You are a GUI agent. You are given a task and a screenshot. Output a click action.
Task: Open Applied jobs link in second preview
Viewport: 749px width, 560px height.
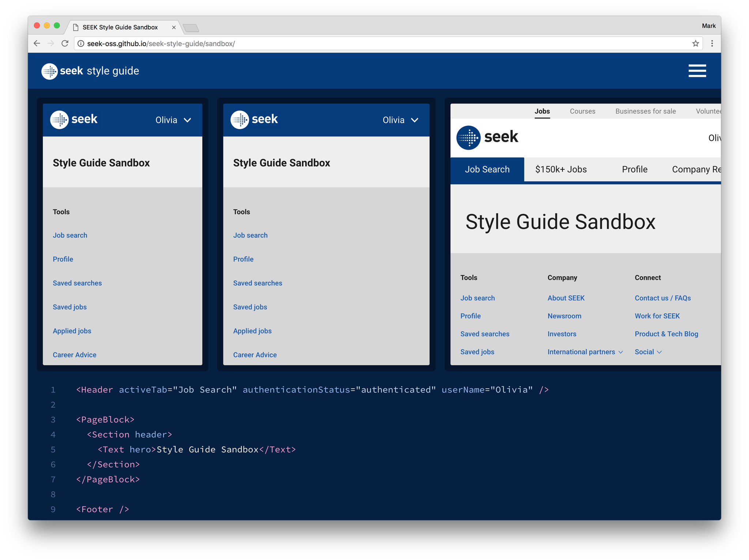[x=252, y=331]
